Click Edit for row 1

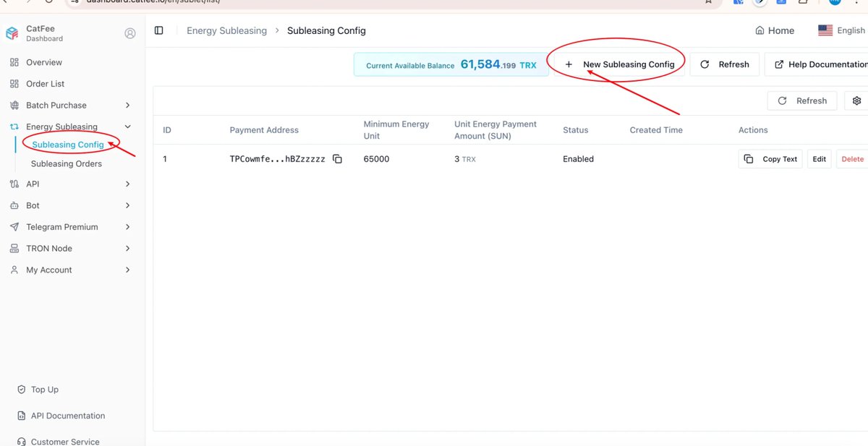[x=819, y=159]
